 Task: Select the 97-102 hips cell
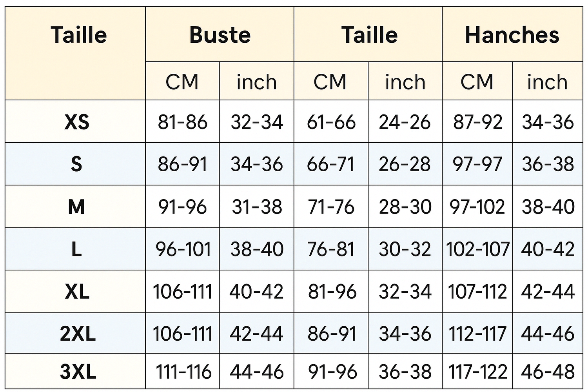pos(477,207)
